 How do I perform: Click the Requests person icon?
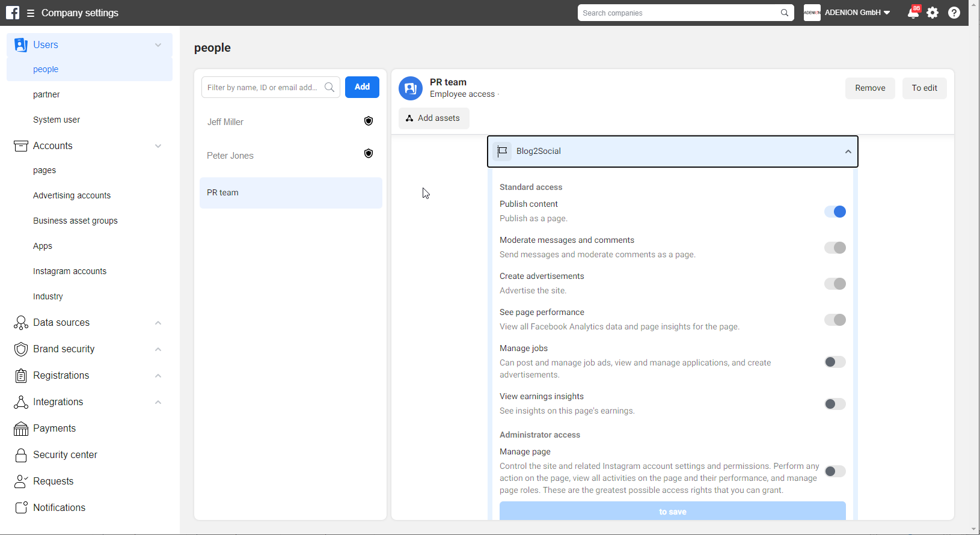21,481
